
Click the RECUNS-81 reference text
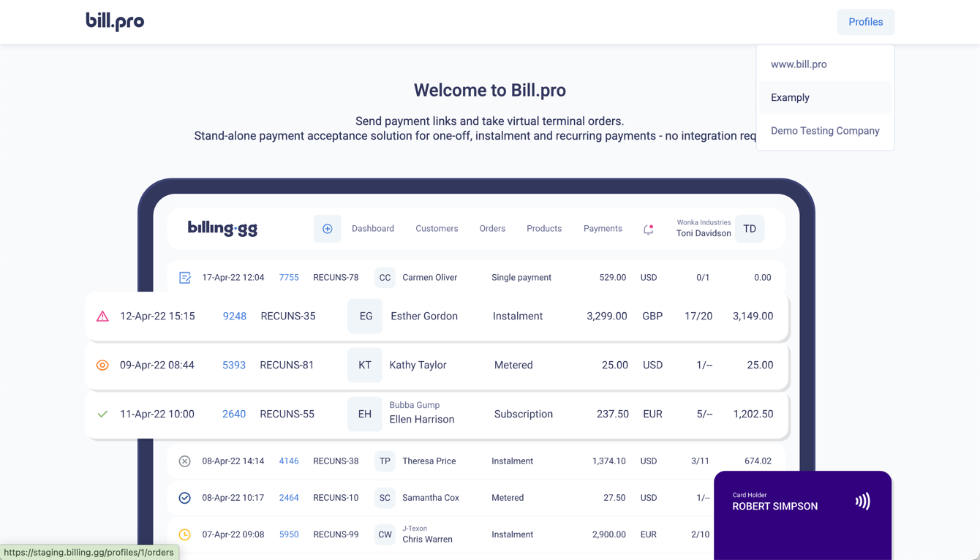(287, 365)
